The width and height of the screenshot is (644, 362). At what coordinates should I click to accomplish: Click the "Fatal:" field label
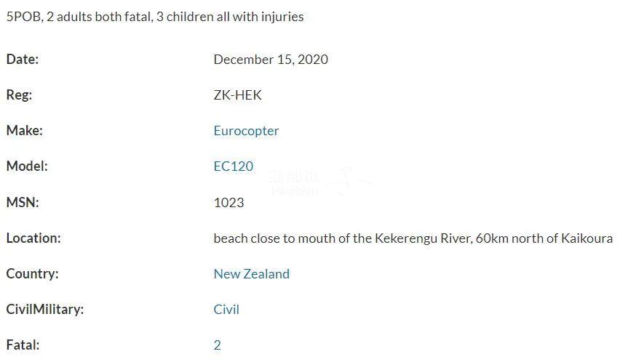click(x=23, y=345)
